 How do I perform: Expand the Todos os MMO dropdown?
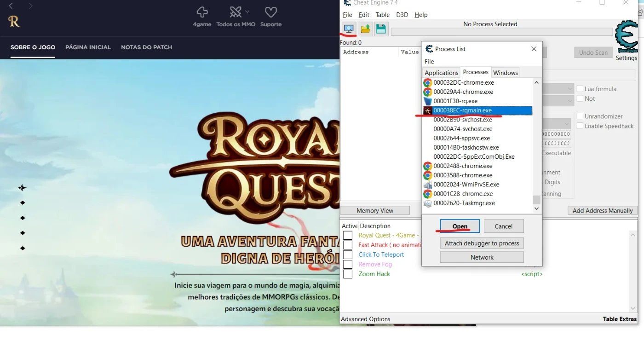pos(247,11)
